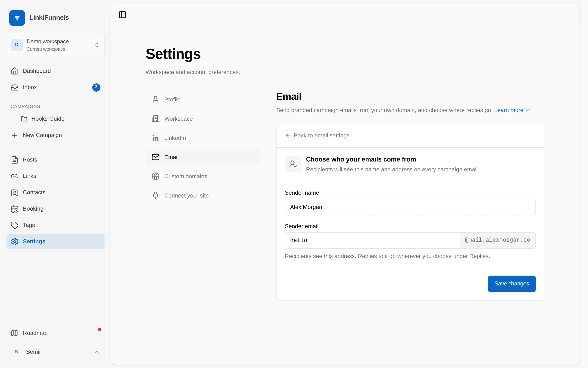
Task: Click the CAMPAIGNS section heading
Action: [26, 106]
